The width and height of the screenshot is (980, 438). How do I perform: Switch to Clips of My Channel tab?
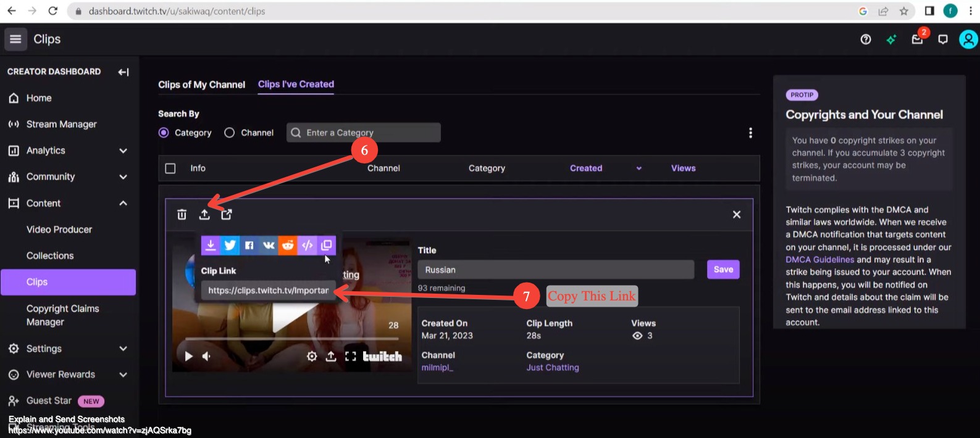201,85
